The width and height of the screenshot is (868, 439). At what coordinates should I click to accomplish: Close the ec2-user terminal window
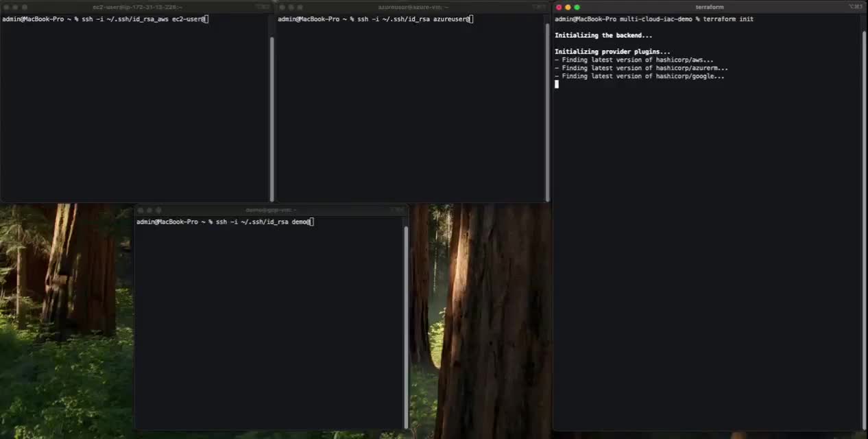(6, 7)
